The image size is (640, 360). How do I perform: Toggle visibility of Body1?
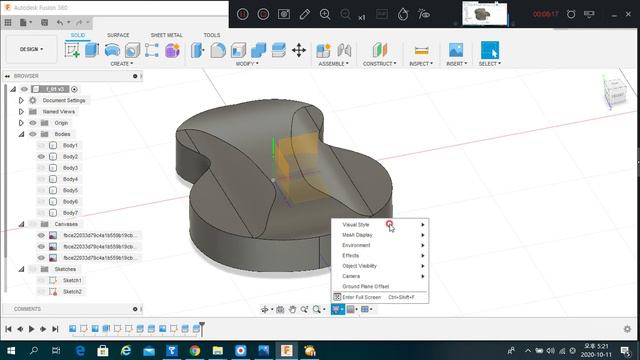[41, 145]
